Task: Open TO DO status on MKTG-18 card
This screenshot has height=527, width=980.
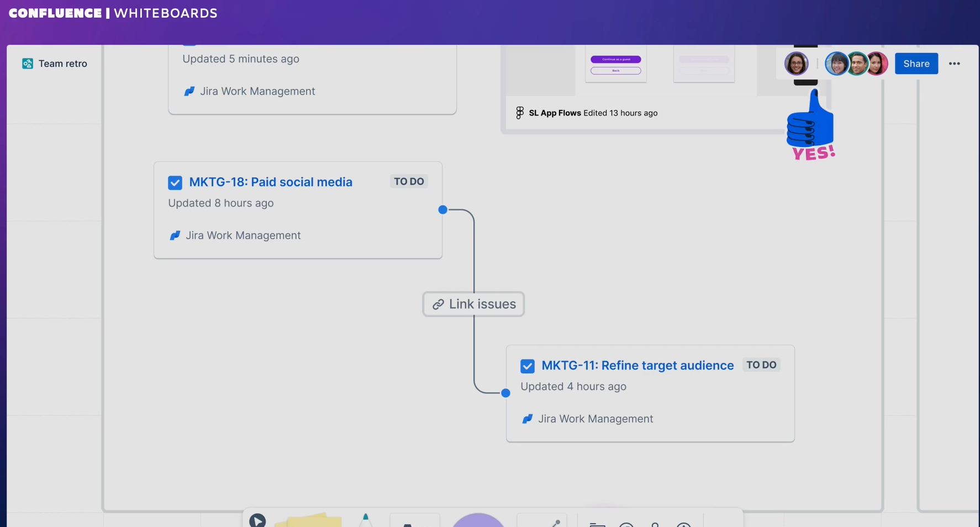Action: [x=409, y=181]
